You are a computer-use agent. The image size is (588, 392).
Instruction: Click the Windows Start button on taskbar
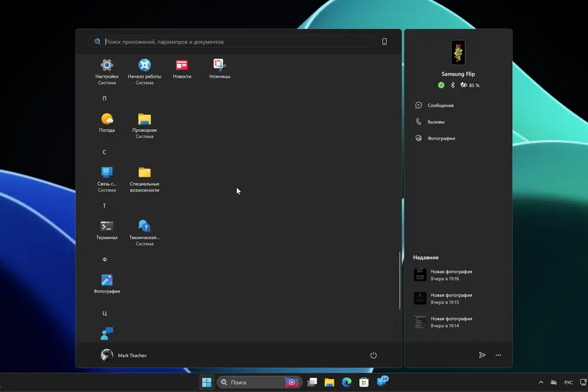pos(206,382)
